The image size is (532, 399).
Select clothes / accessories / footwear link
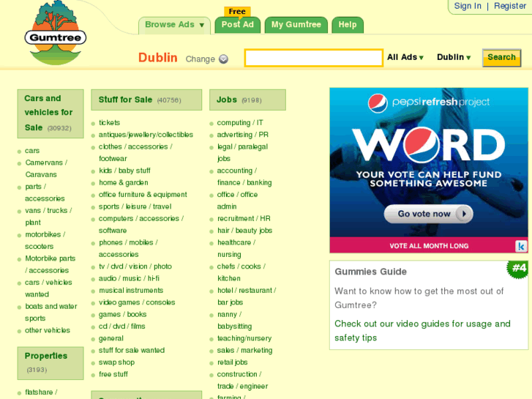tap(135, 152)
